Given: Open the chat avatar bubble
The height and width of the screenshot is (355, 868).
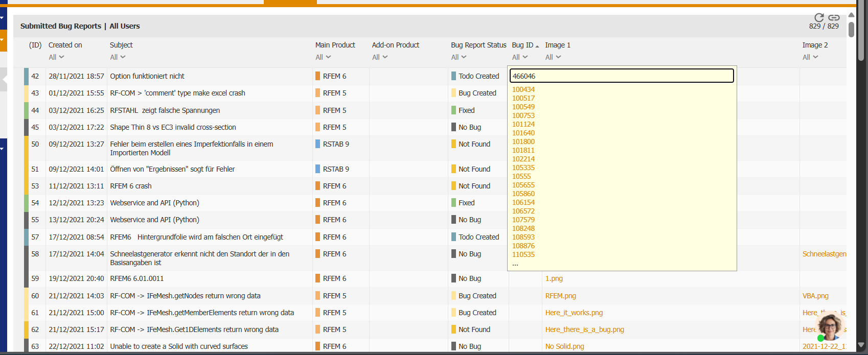Looking at the screenshot, I should point(830,326).
